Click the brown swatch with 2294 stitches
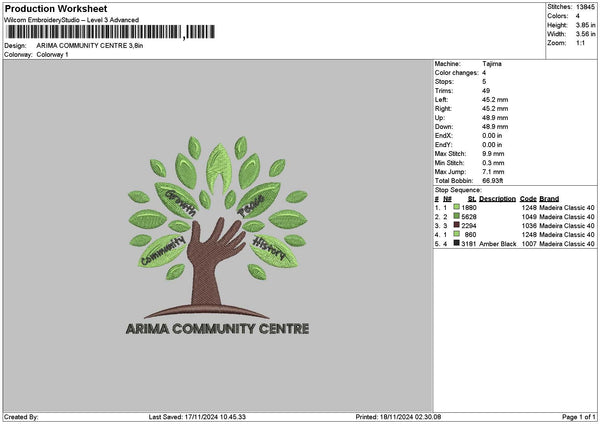The height and width of the screenshot is (424, 600). [x=456, y=225]
